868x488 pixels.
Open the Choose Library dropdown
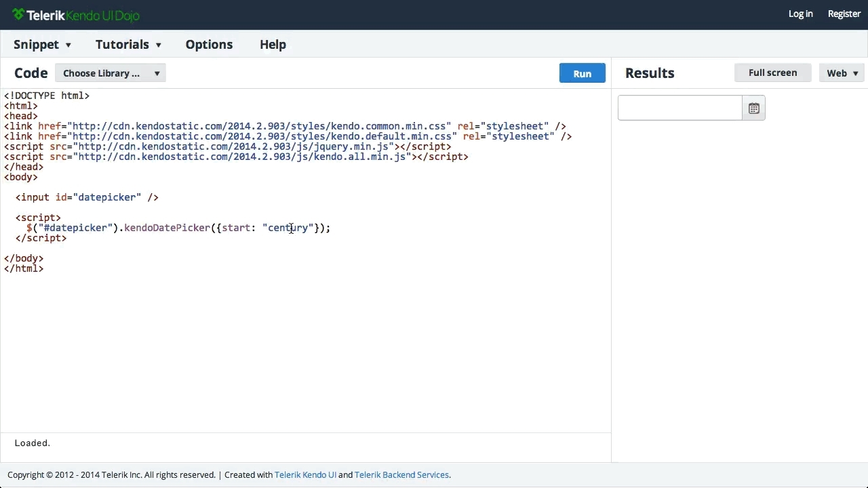111,73
